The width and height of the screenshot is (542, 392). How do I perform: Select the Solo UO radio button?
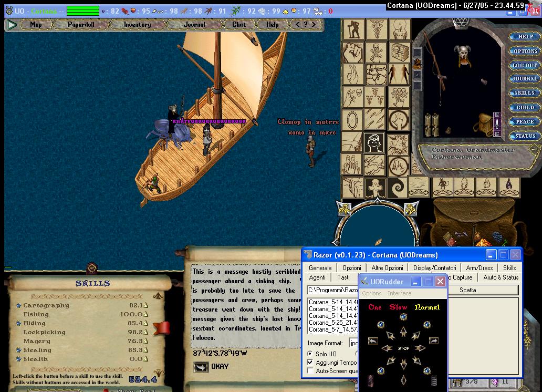tap(310, 354)
